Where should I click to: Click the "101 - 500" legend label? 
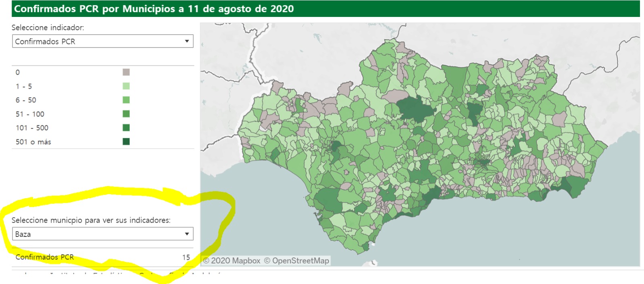[x=32, y=128]
